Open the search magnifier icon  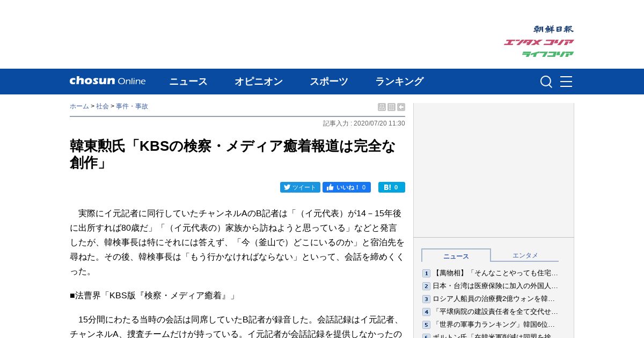pyautogui.click(x=546, y=82)
